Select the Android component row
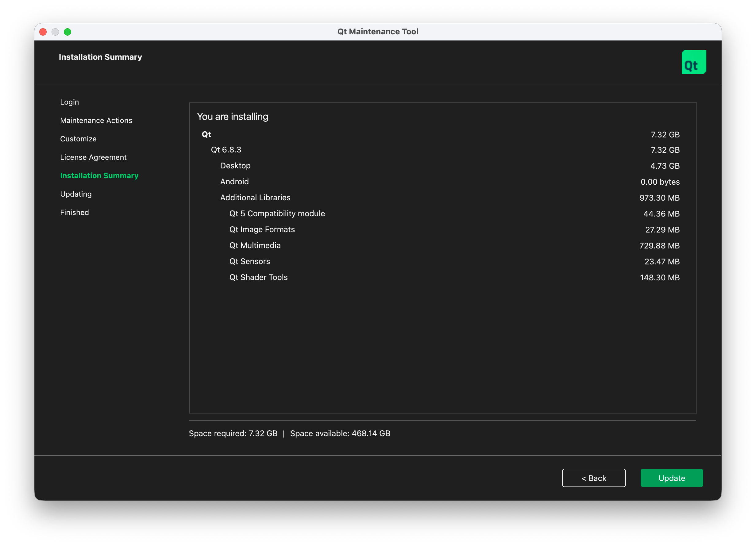 (x=234, y=182)
